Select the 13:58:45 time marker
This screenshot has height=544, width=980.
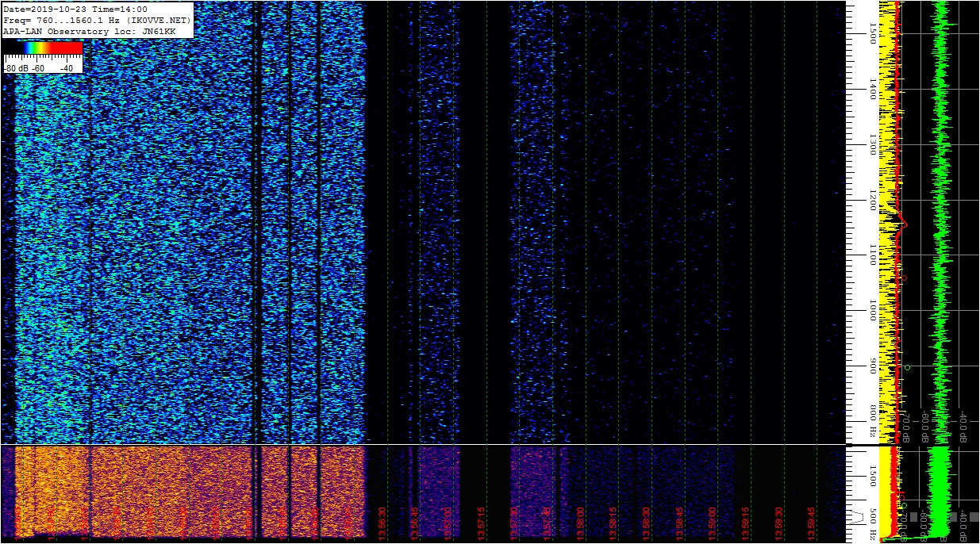tap(679, 524)
